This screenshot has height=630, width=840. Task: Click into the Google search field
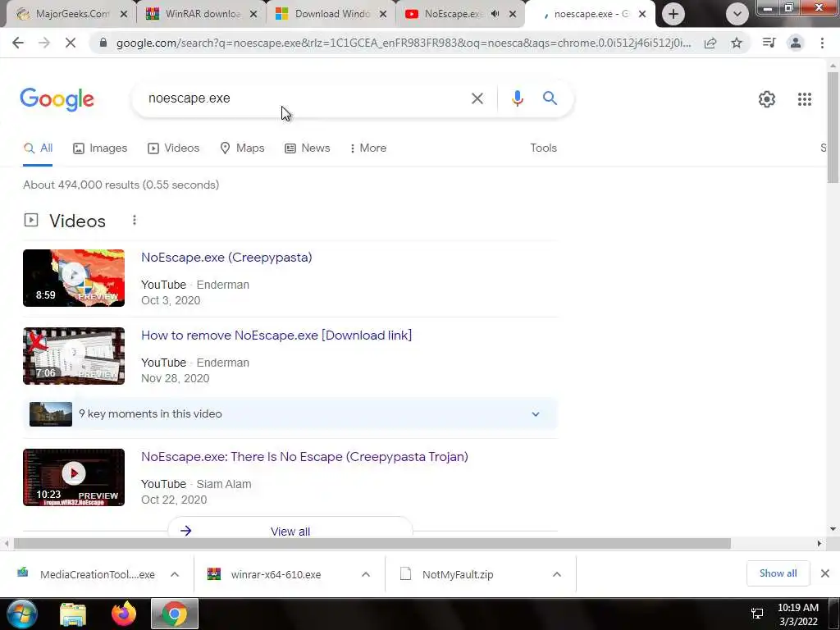point(305,98)
